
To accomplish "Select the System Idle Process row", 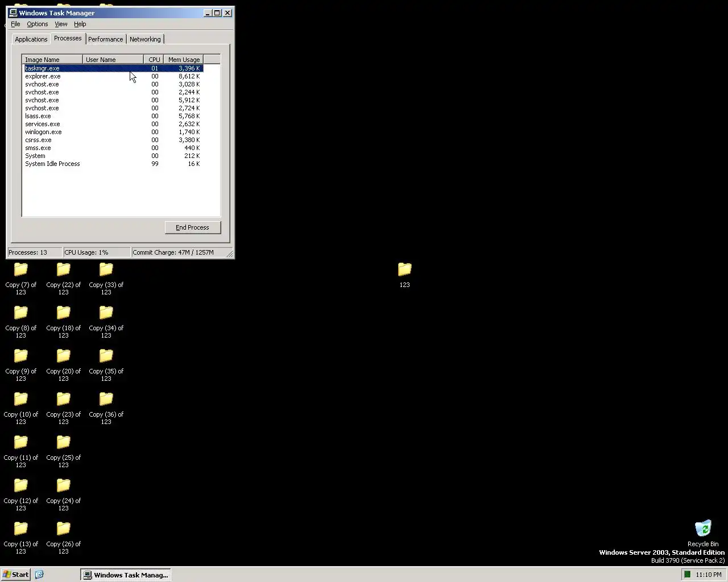I will click(x=113, y=164).
